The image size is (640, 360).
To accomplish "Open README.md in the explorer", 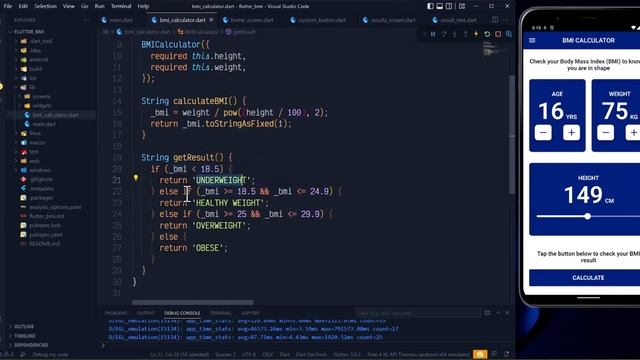I will pyautogui.click(x=44, y=244).
